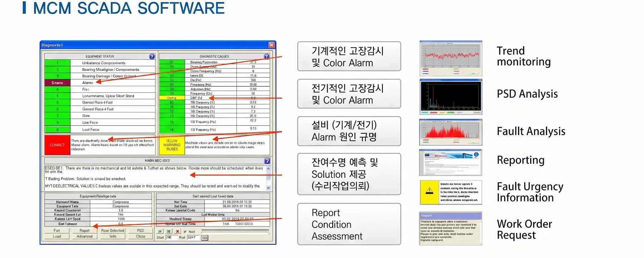Select green status cell number 1

tap(57, 63)
